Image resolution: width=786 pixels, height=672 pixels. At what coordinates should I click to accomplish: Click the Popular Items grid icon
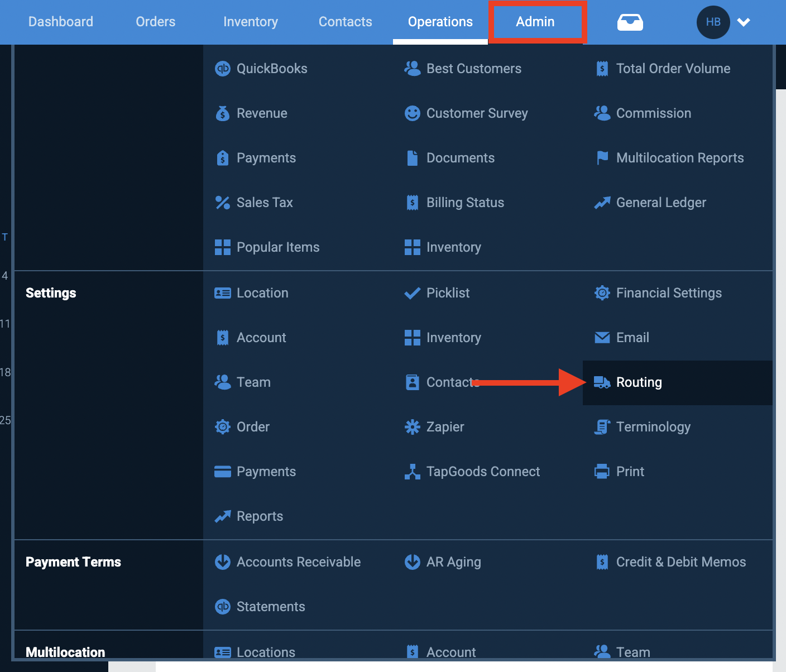(x=223, y=247)
